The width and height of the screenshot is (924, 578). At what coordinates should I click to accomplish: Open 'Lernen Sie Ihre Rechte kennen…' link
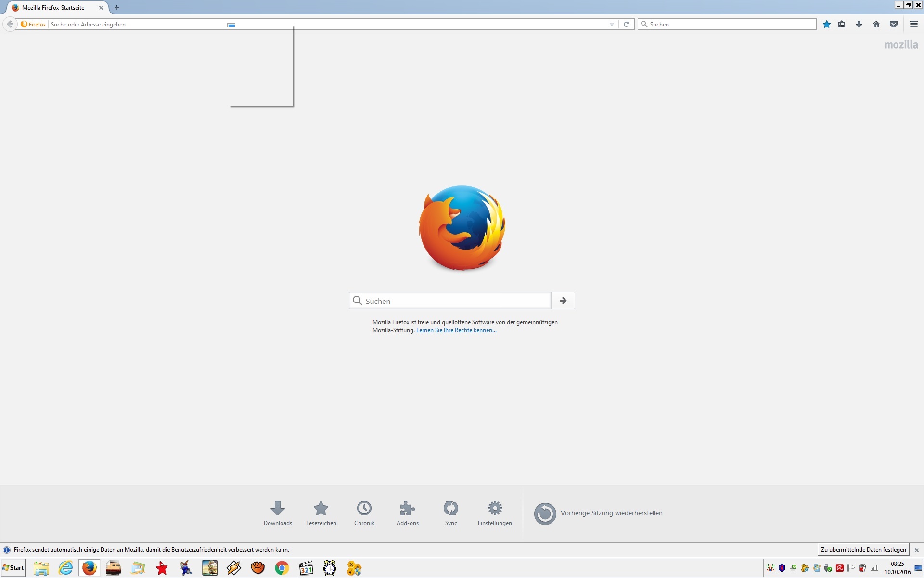pyautogui.click(x=456, y=330)
